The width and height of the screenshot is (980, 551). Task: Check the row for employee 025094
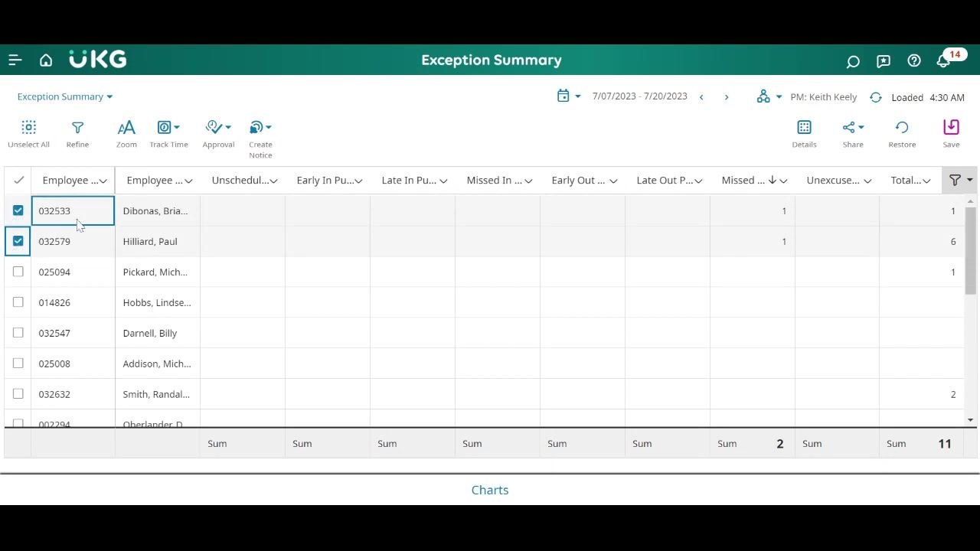(x=18, y=272)
